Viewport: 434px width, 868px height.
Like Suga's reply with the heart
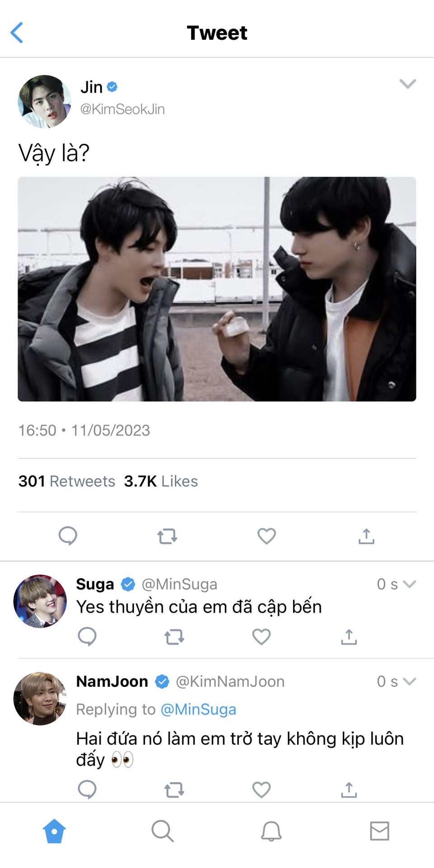261,637
